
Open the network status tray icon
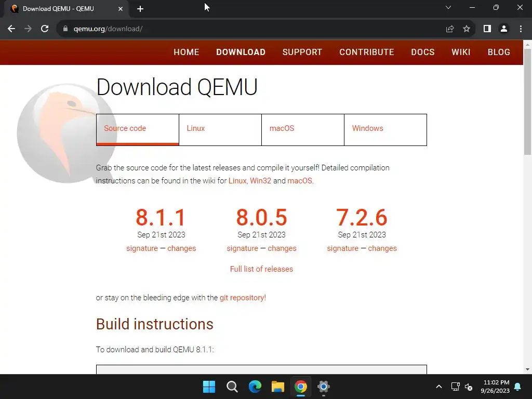click(x=455, y=387)
